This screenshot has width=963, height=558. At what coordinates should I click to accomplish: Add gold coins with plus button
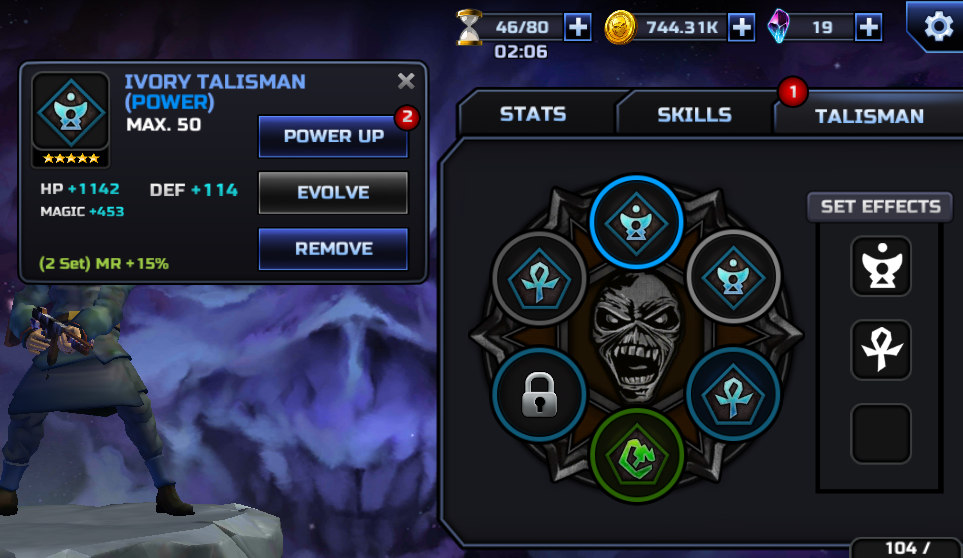[742, 27]
